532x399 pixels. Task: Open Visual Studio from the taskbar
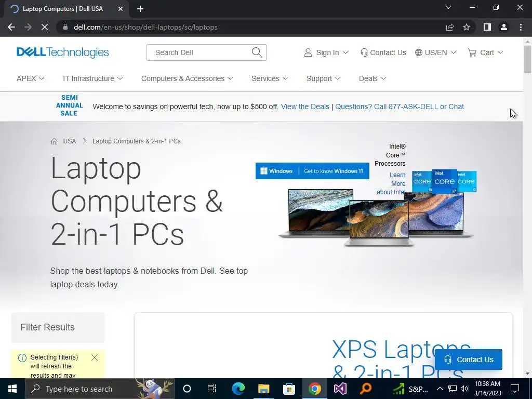(x=340, y=389)
